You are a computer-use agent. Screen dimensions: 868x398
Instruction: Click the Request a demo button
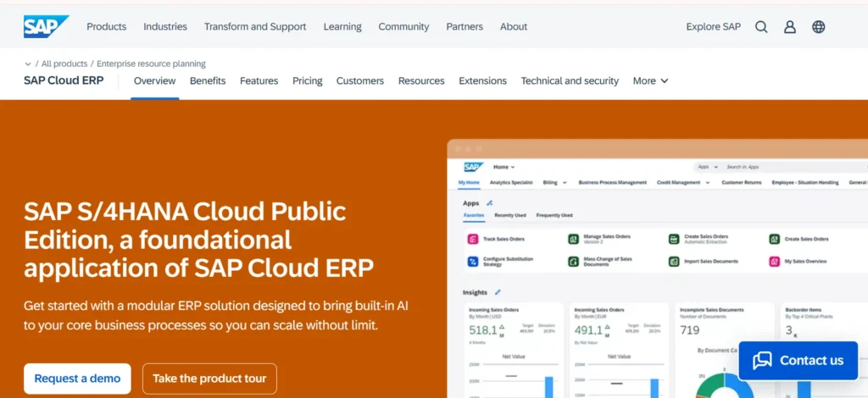point(77,379)
